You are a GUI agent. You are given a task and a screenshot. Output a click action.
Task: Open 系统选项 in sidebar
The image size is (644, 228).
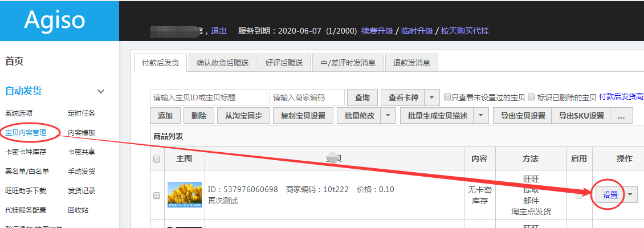click(x=19, y=113)
